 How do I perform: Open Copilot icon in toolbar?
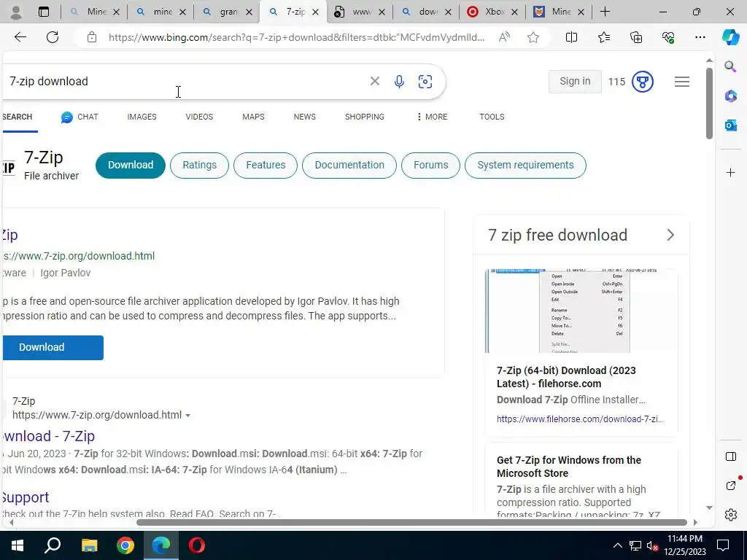click(730, 37)
